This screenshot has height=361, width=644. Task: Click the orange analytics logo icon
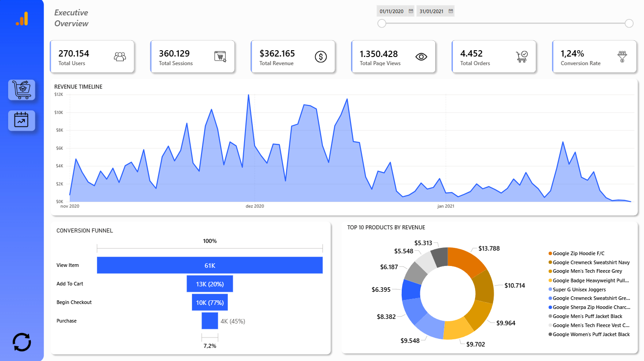pos(22,19)
